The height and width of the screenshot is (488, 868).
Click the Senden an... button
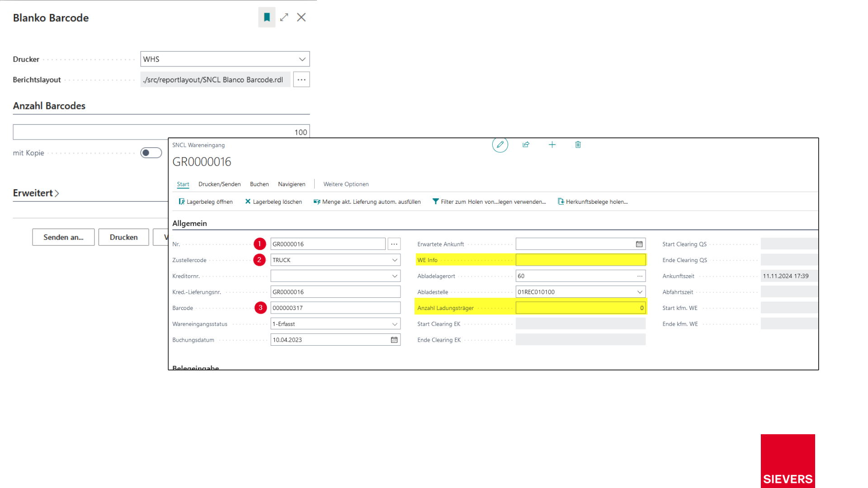click(x=63, y=237)
